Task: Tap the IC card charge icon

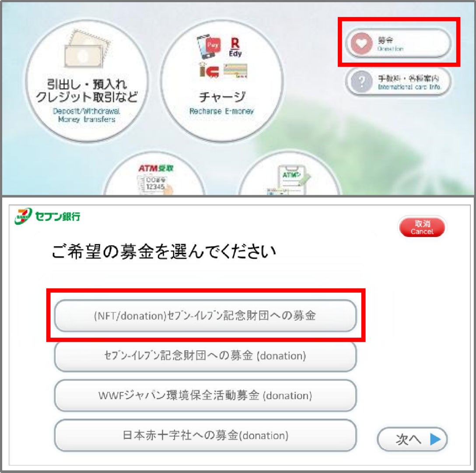Action: point(209,70)
